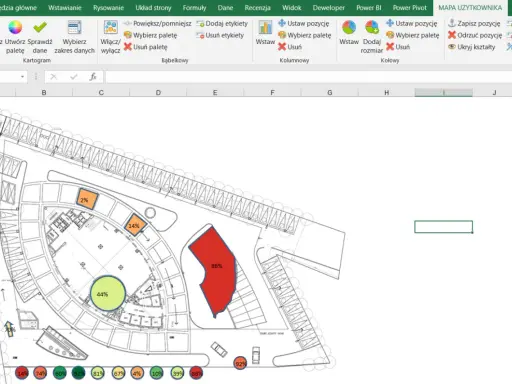The image size is (512, 384).
Task: Select the MAPA UŻYTKOWNIKA tab
Action: 470,8
